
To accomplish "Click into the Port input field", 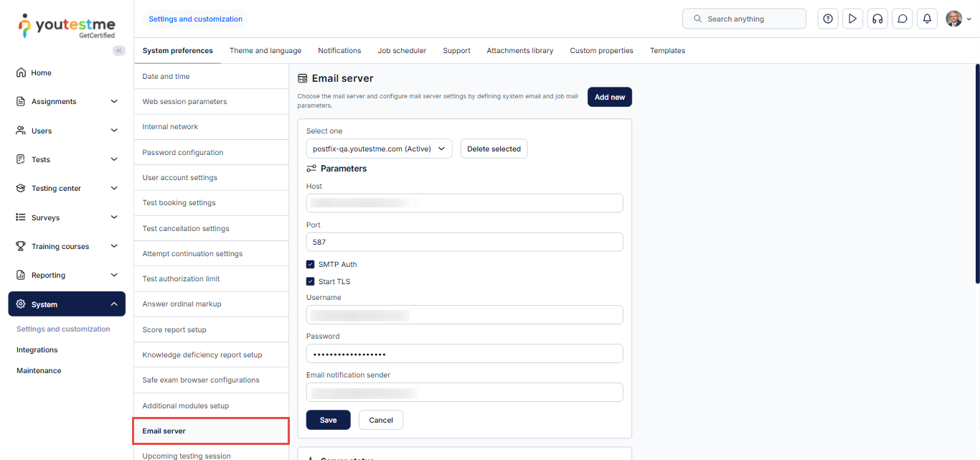I will coord(464,242).
